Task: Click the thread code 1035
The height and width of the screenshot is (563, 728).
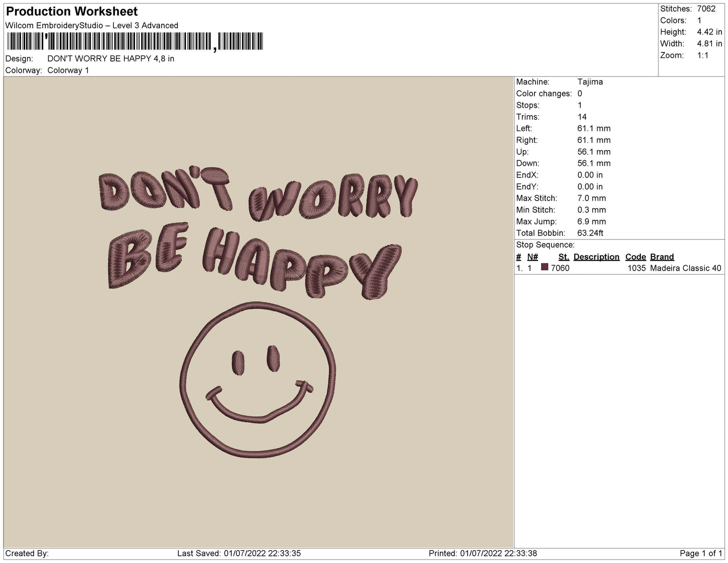Action: pyautogui.click(x=637, y=268)
